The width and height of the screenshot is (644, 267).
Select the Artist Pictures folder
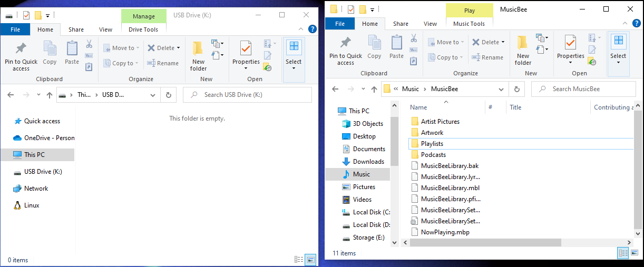click(x=435, y=122)
